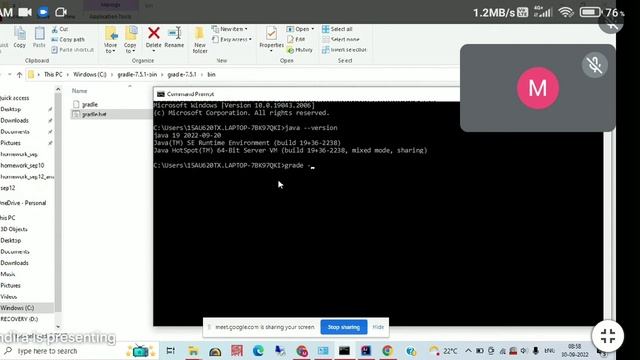The height and width of the screenshot is (360, 640).
Task: Open the sep12 folder in sidebar
Action: tap(8, 188)
